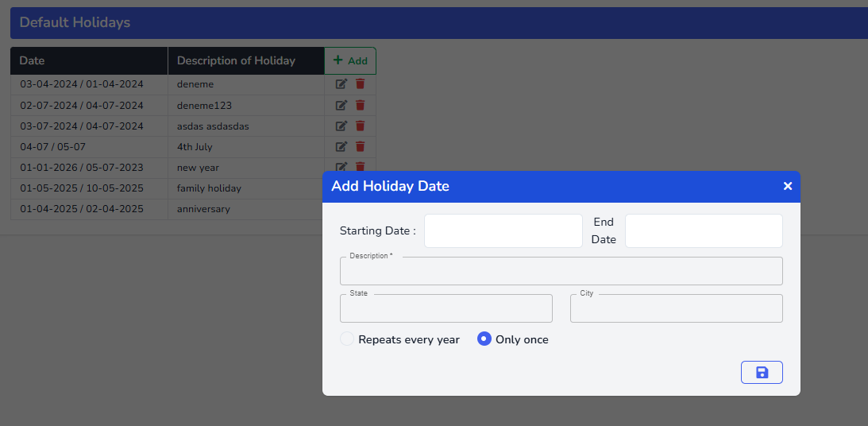Click the Add holiday button
Screen dimensions: 868x426
[350, 60]
